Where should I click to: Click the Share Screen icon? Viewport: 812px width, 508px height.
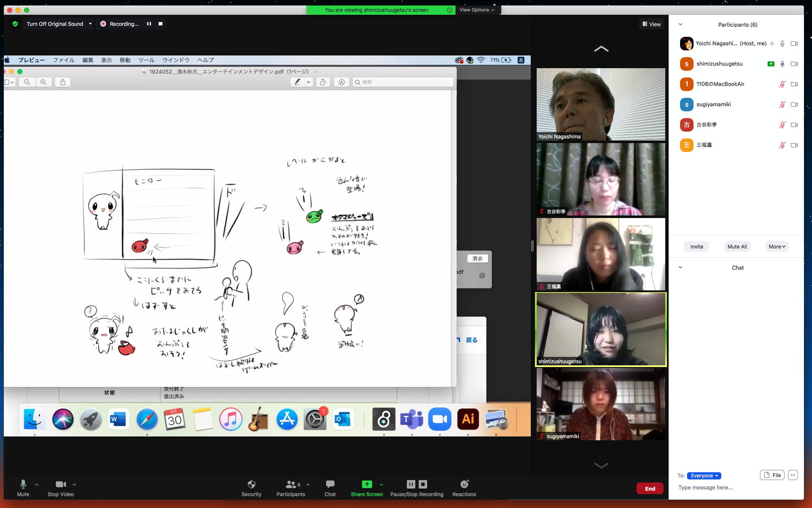[367, 484]
